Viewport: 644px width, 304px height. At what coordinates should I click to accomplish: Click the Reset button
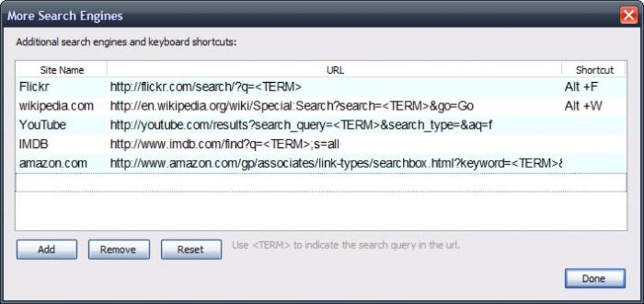tap(191, 250)
